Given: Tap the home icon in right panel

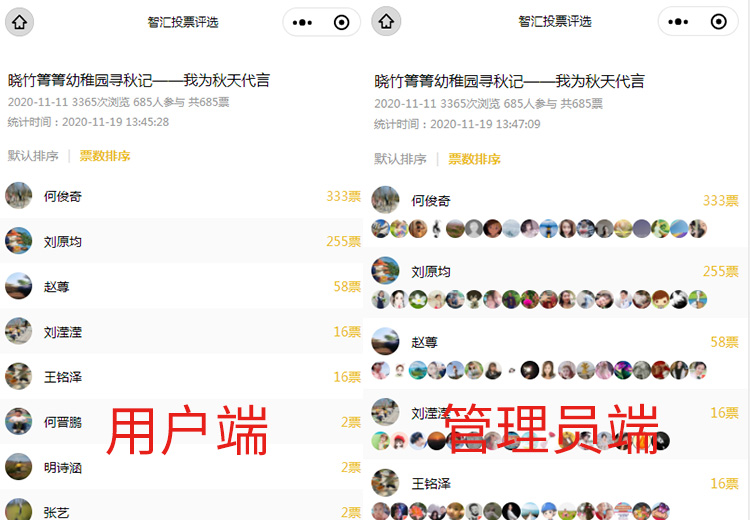Looking at the screenshot, I should (386, 21).
